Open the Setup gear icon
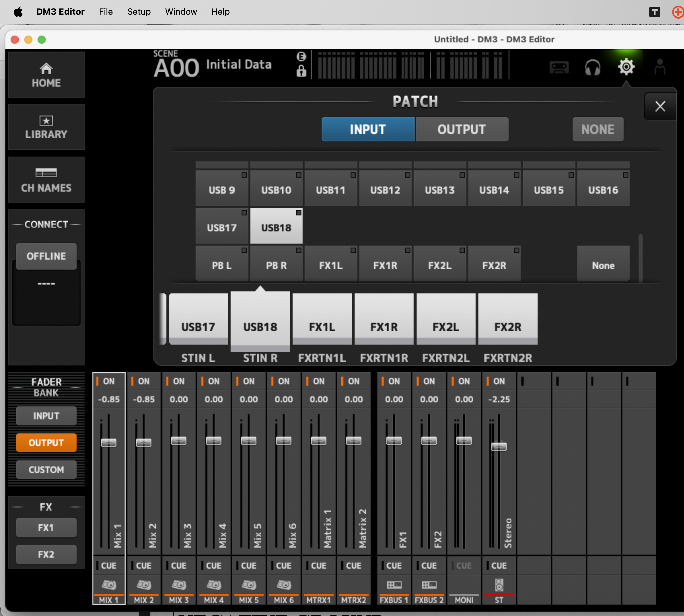This screenshot has width=684, height=616. pyautogui.click(x=626, y=67)
